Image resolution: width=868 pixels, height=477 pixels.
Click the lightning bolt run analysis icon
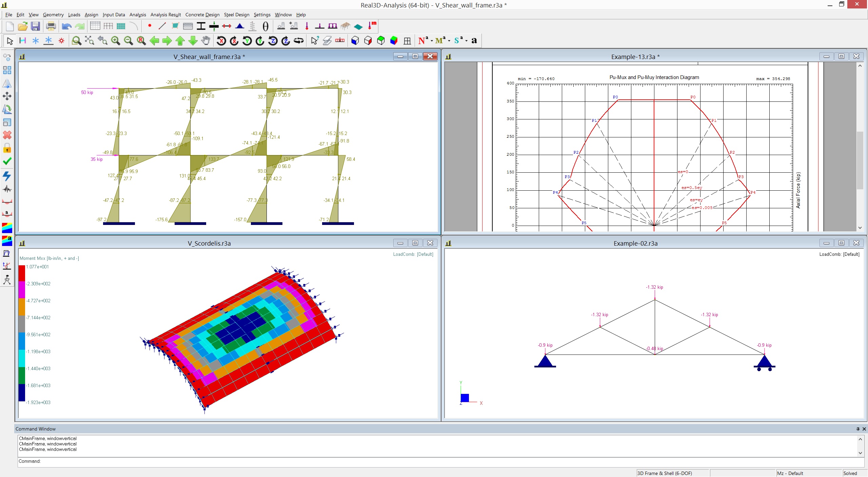(x=7, y=176)
